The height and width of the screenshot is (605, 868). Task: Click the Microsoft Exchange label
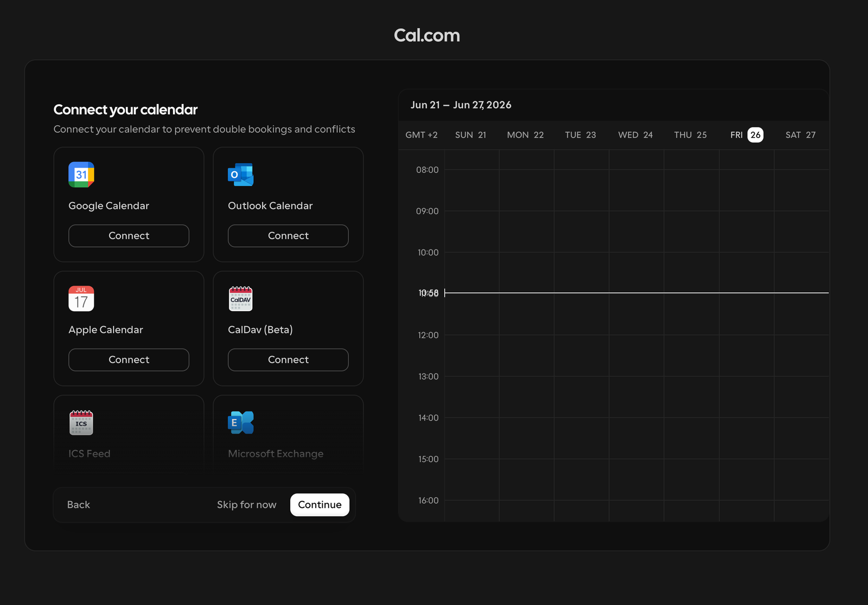click(276, 454)
